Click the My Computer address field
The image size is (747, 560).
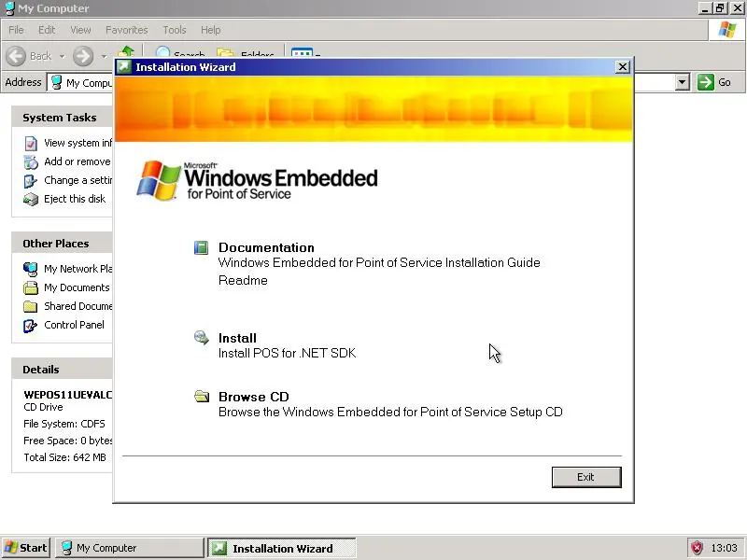(x=80, y=82)
